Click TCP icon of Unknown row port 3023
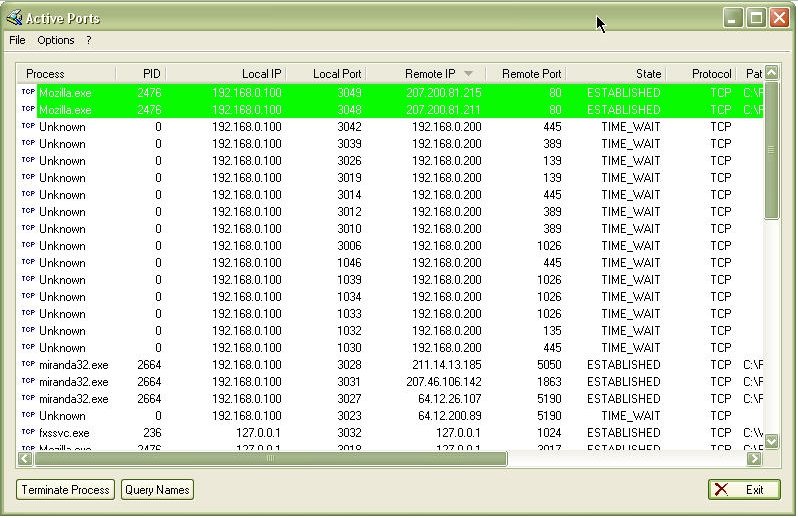Image resolution: width=798 pixels, height=518 pixels. click(28, 415)
